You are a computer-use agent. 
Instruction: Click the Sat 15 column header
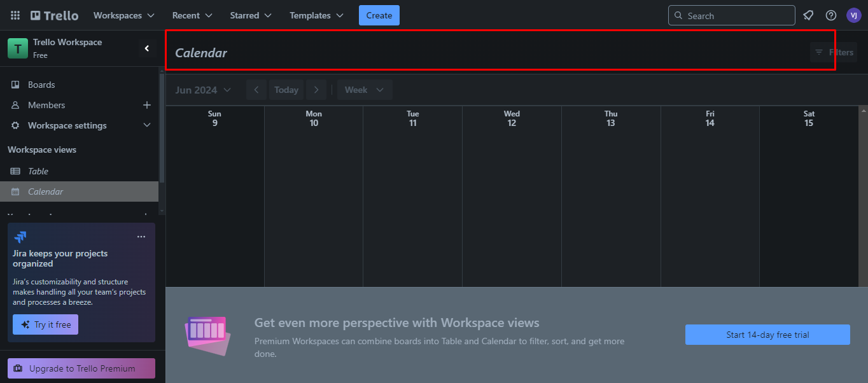click(809, 118)
